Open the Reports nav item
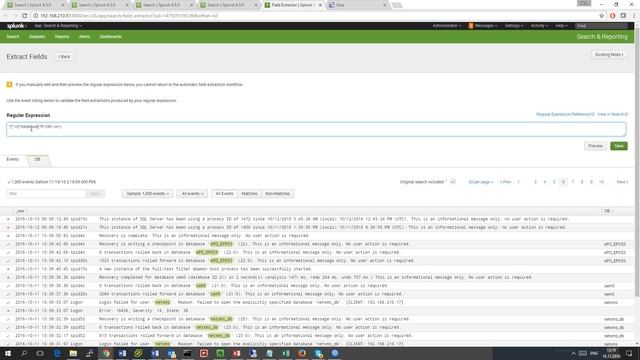 coord(62,36)
